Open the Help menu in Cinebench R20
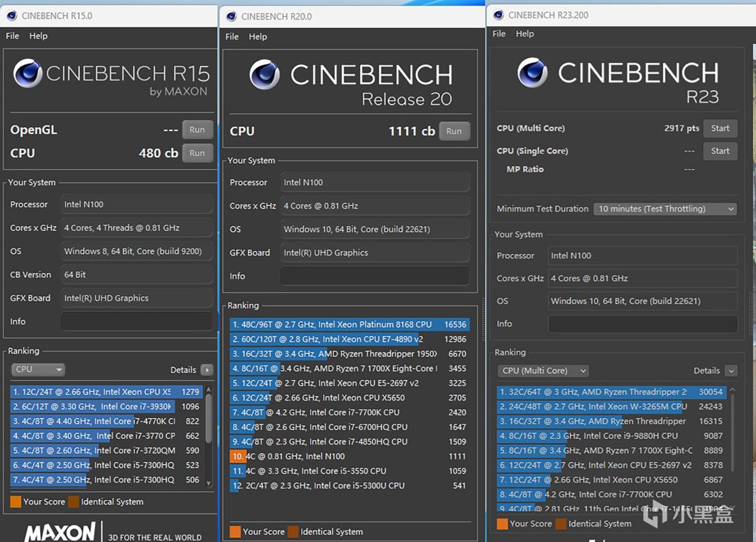The width and height of the screenshot is (756, 542). [258, 37]
